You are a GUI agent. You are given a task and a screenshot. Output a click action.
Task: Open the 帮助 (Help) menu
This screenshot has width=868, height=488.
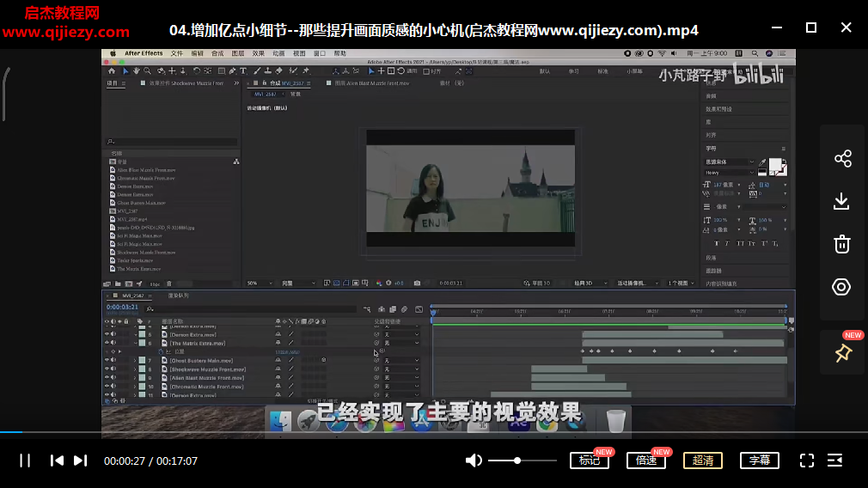[339, 53]
